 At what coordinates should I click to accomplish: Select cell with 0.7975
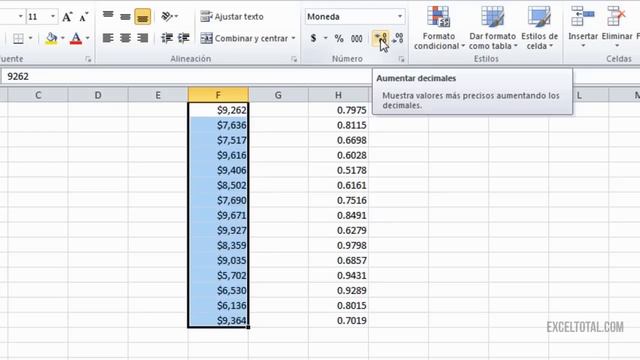(x=338, y=110)
